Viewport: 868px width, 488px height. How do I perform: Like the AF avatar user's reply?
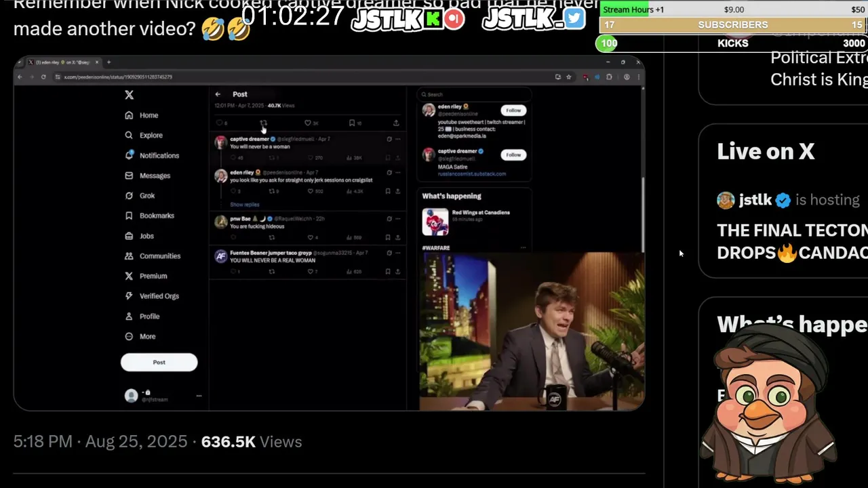(x=310, y=271)
